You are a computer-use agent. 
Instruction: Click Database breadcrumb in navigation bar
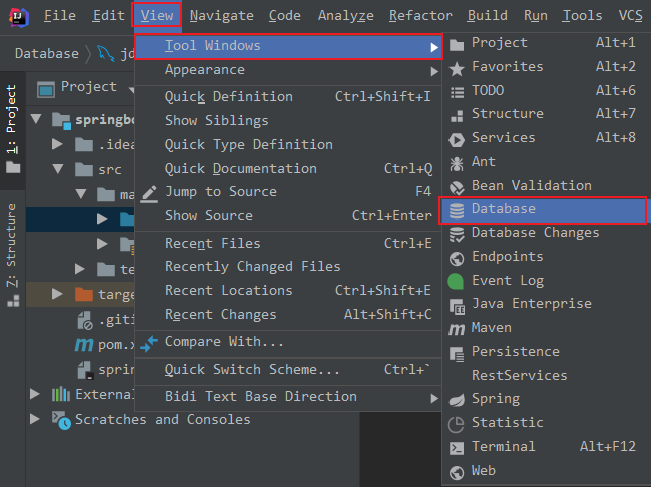47,53
